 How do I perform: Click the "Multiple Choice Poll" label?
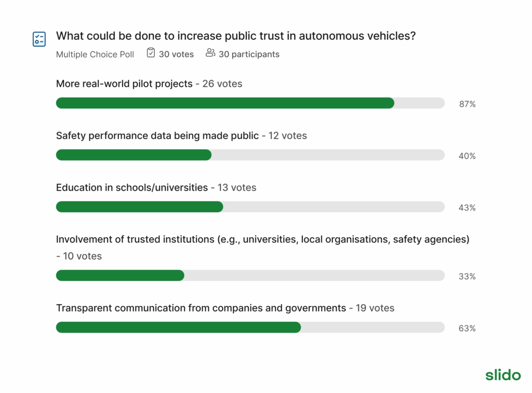click(95, 55)
